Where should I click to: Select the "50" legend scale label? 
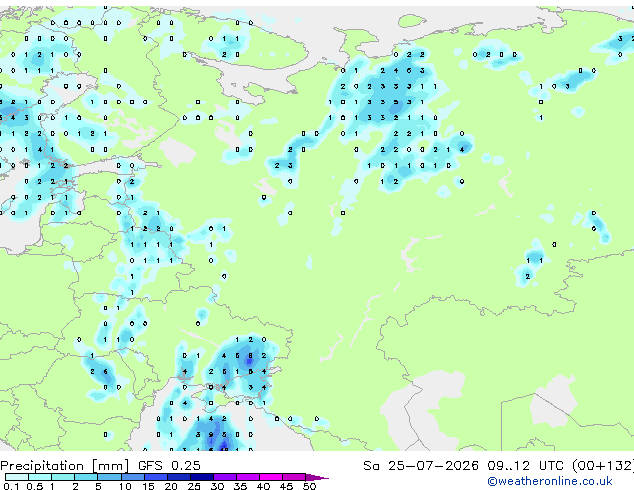[310, 486]
